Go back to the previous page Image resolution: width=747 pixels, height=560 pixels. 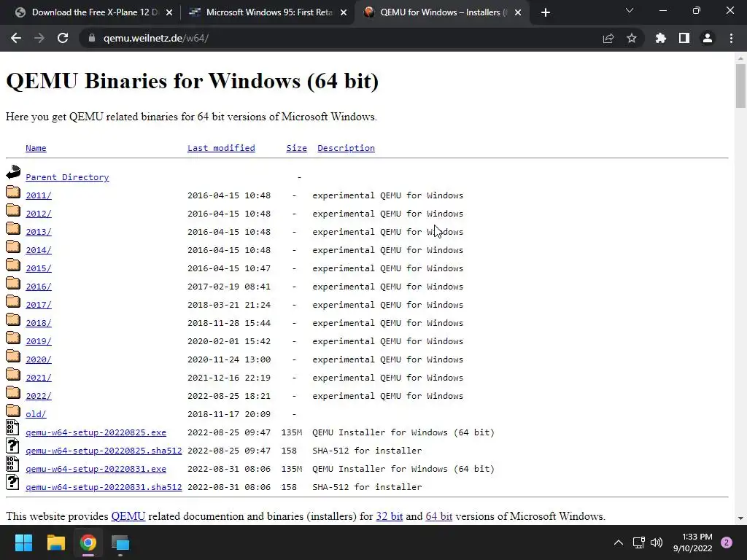(x=16, y=38)
